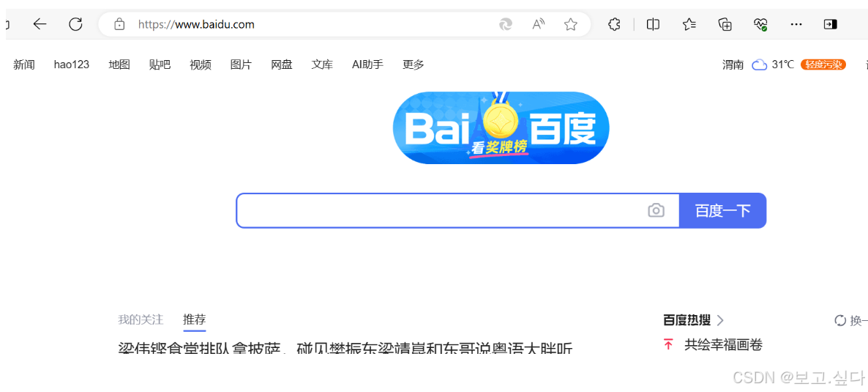Open the 地图 navigation link
This screenshot has width=868, height=392.
coord(119,65)
